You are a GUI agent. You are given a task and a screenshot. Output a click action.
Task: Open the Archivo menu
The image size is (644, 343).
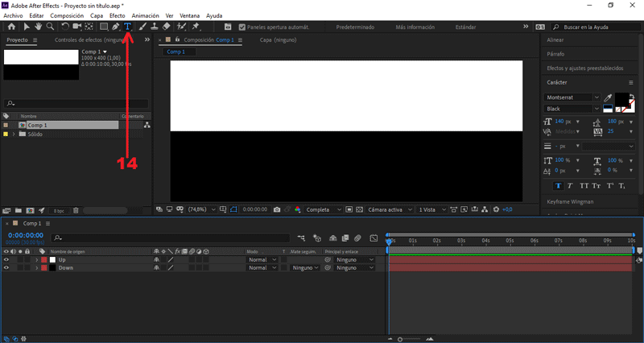(13, 15)
